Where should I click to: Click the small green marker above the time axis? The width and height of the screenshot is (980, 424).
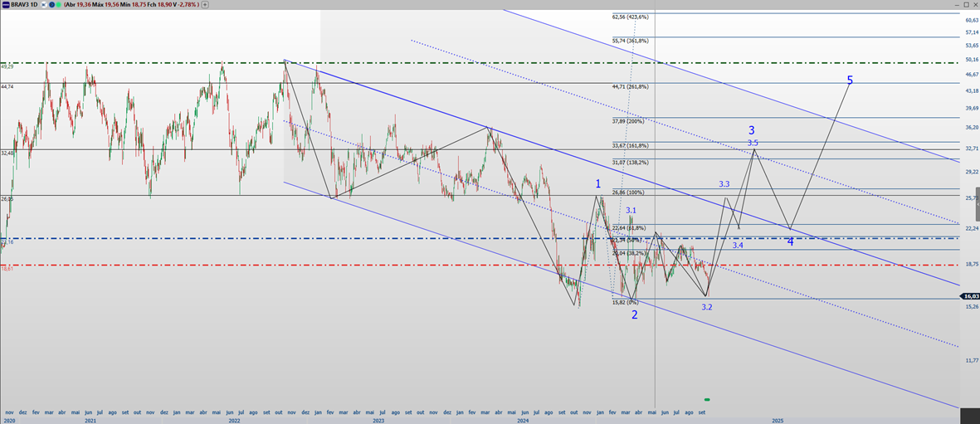tap(707, 400)
